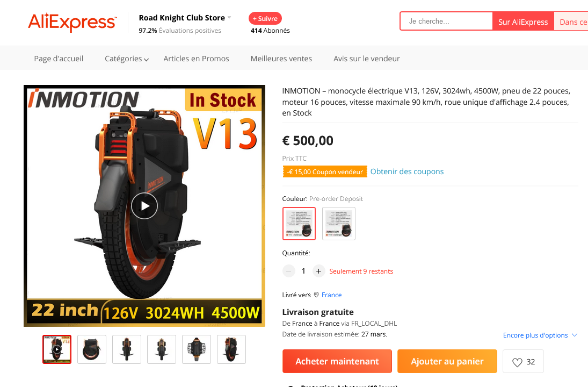The height and width of the screenshot is (387, 588).
Task: Click the France location pin icon
Action: coord(316,295)
